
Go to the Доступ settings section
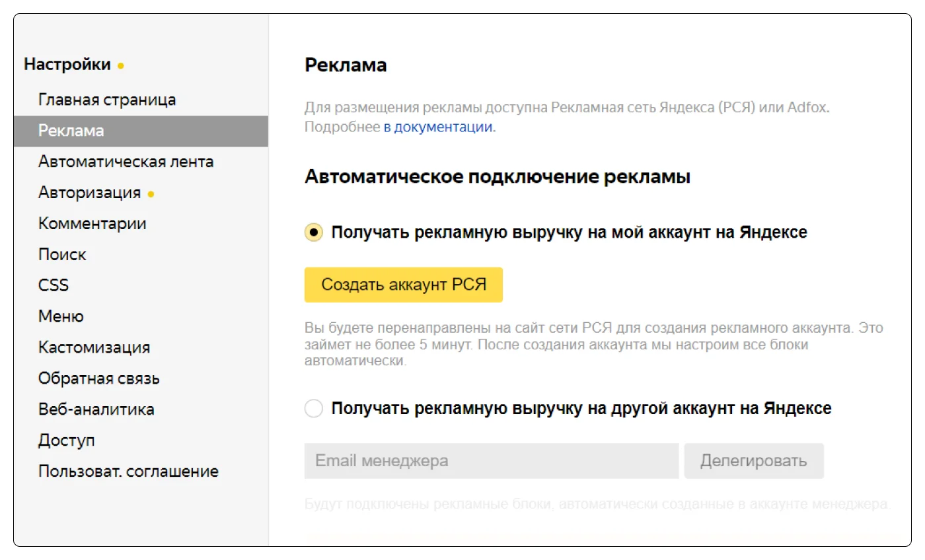coord(66,440)
